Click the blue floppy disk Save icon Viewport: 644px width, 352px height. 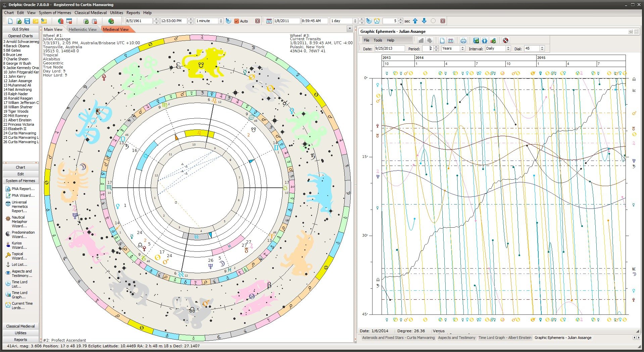tap(27, 21)
